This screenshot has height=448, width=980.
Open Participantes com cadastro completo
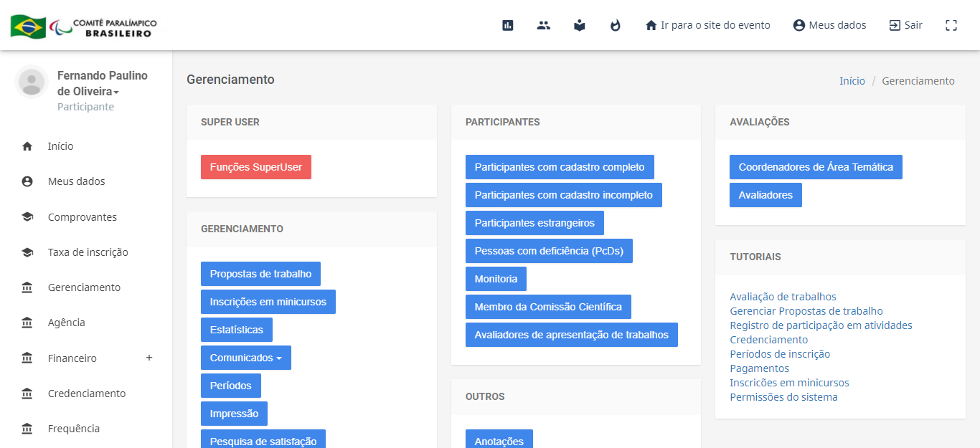point(559,167)
